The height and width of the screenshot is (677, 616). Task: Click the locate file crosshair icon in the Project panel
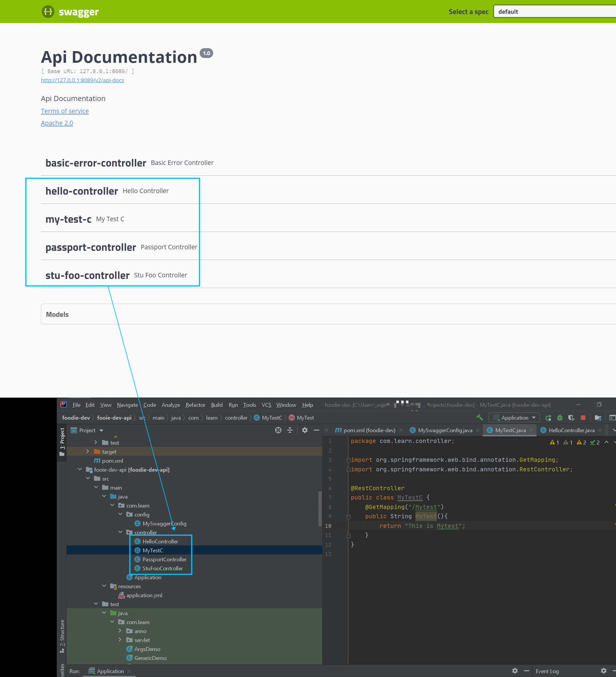278,430
